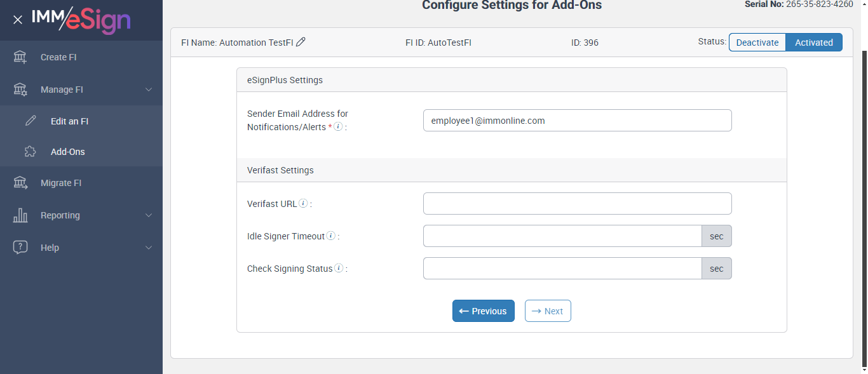Expand the Reporting menu chevron
Viewport: 868px width, 374px height.
pyautogui.click(x=149, y=215)
